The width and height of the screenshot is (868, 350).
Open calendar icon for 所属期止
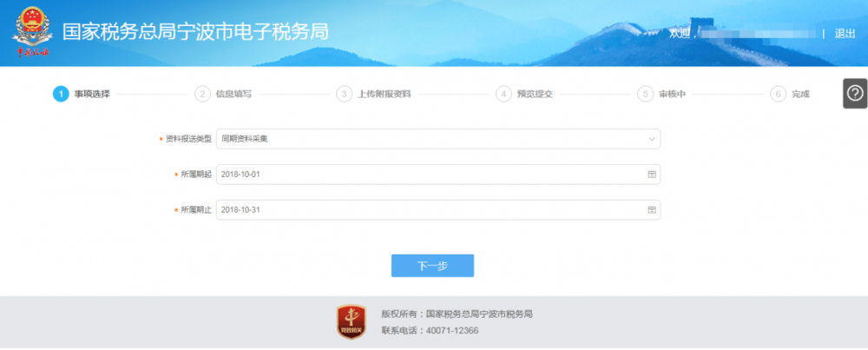pos(652,210)
